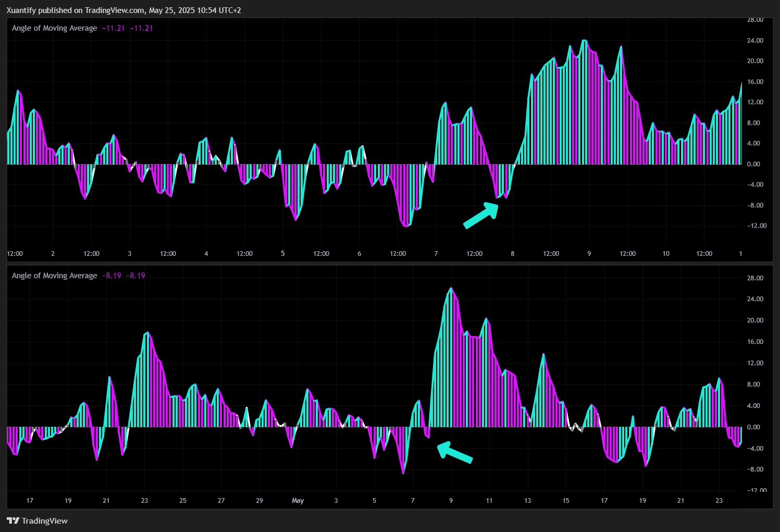Select the bottom chart's Angle of Moving Average label
This screenshot has width=780, height=532.
54,276
